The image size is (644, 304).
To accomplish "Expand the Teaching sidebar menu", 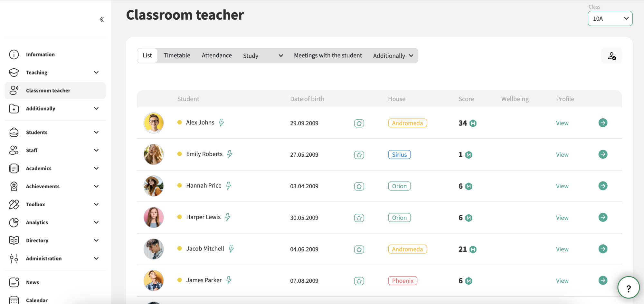I will tap(55, 73).
